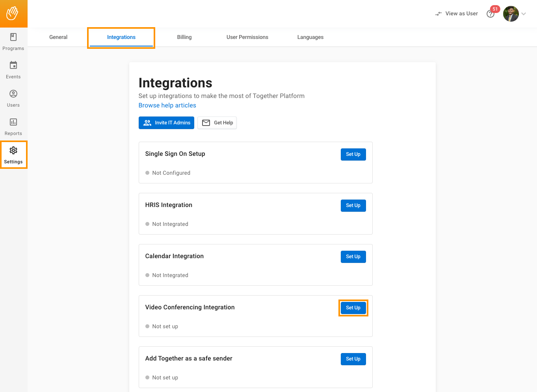537x392 pixels.
Task: Click Invite IT Admins button
Action: [166, 123]
